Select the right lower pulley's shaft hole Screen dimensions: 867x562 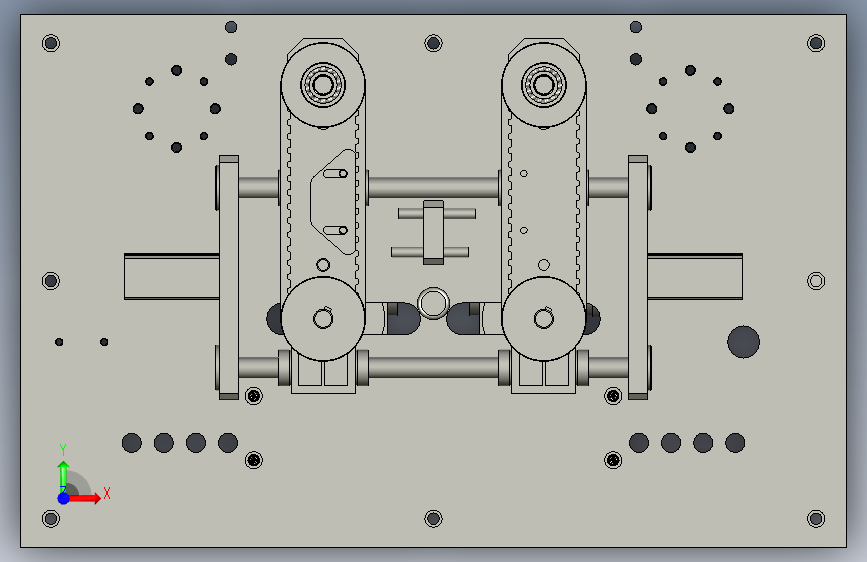click(x=544, y=319)
